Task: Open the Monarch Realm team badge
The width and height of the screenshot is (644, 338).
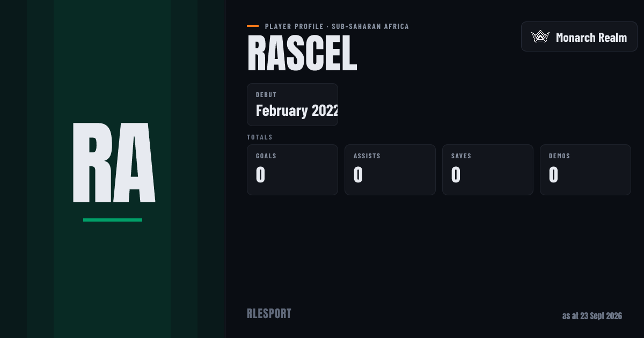Action: 579,37
